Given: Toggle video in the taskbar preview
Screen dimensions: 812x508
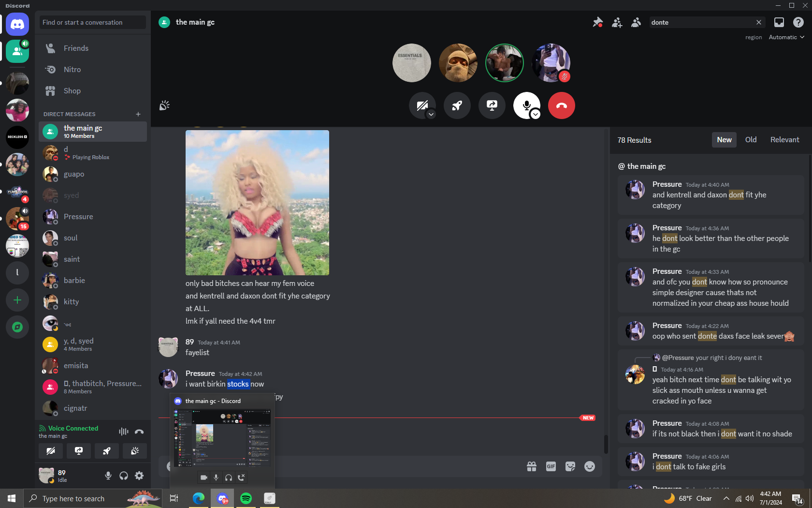Looking at the screenshot, I should tap(203, 478).
